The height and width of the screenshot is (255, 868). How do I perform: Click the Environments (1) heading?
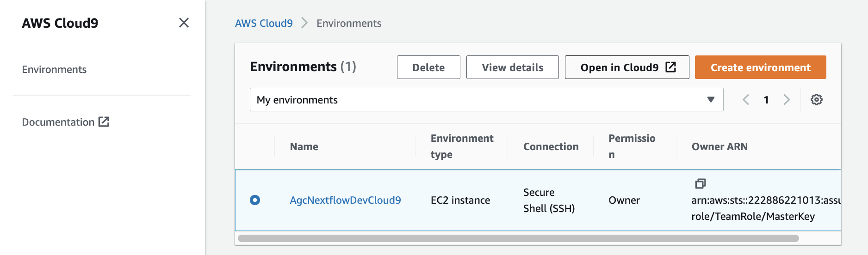(x=303, y=67)
